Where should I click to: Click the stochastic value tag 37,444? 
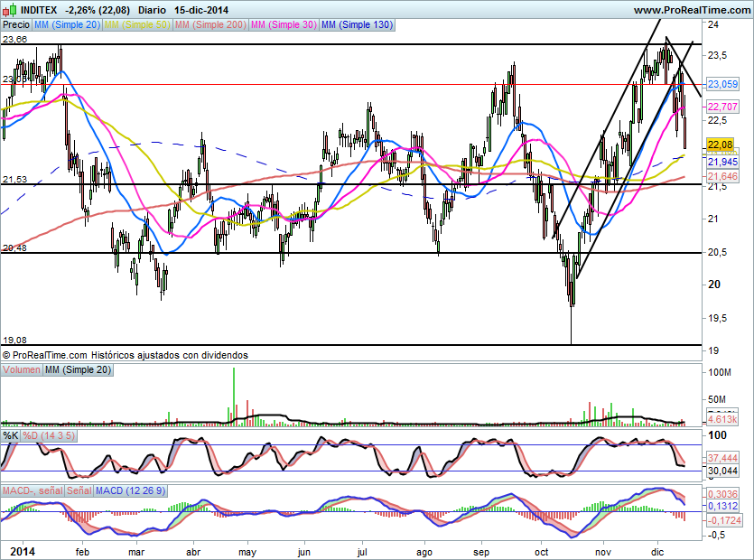click(x=722, y=458)
